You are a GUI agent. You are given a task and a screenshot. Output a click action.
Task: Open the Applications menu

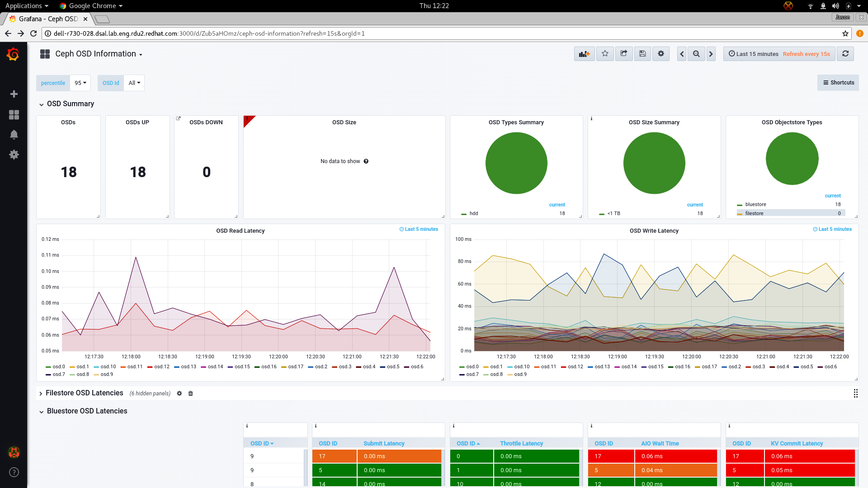click(x=27, y=6)
